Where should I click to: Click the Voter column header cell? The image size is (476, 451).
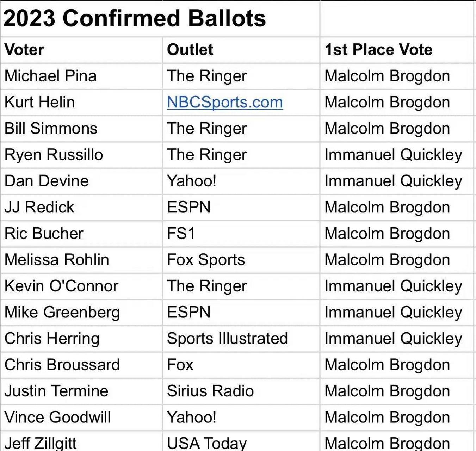(24, 50)
